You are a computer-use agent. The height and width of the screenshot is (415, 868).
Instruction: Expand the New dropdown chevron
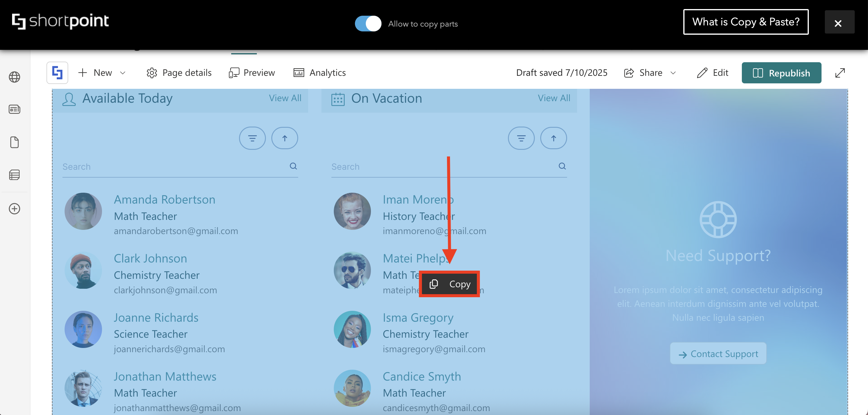pos(123,73)
